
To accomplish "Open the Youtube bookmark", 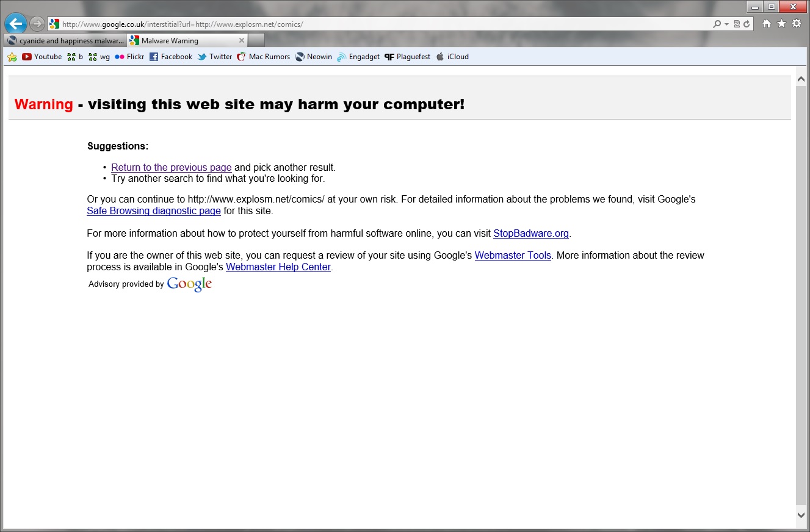I will tap(42, 57).
